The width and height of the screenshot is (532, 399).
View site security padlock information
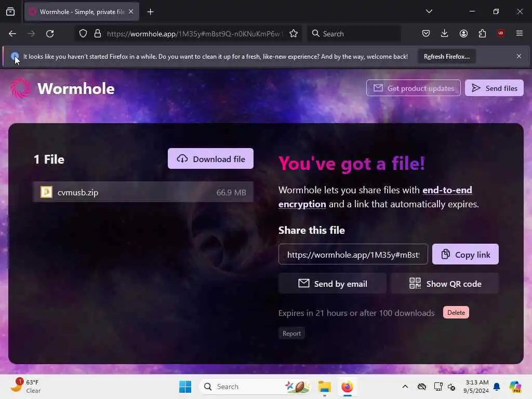click(98, 34)
